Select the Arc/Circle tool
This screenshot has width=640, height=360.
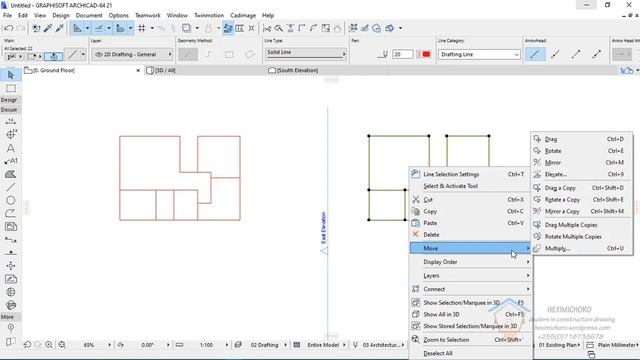tap(11, 200)
